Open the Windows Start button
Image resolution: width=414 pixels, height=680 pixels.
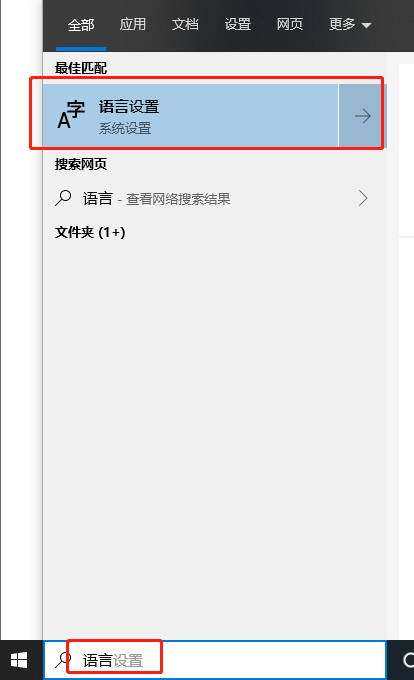pyautogui.click(x=19, y=660)
